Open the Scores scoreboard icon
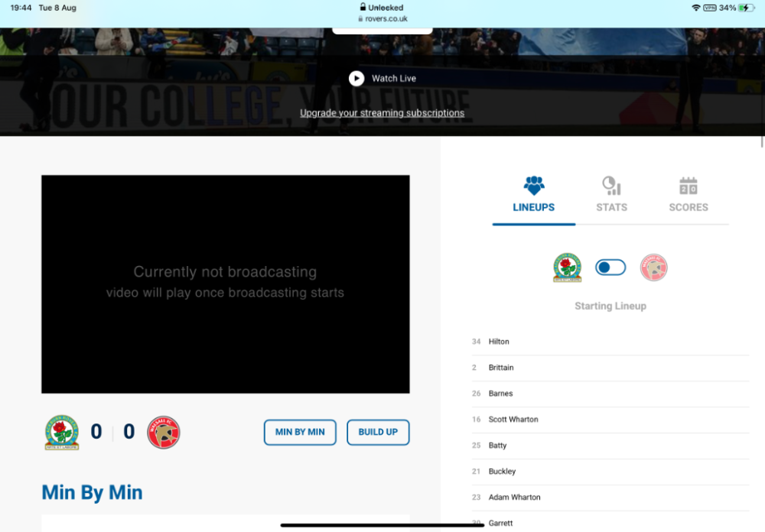The width and height of the screenshot is (765, 532). click(688, 186)
